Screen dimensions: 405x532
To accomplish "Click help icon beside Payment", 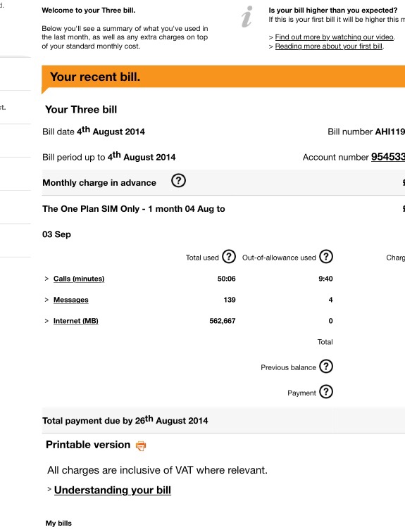I will click(x=326, y=392).
